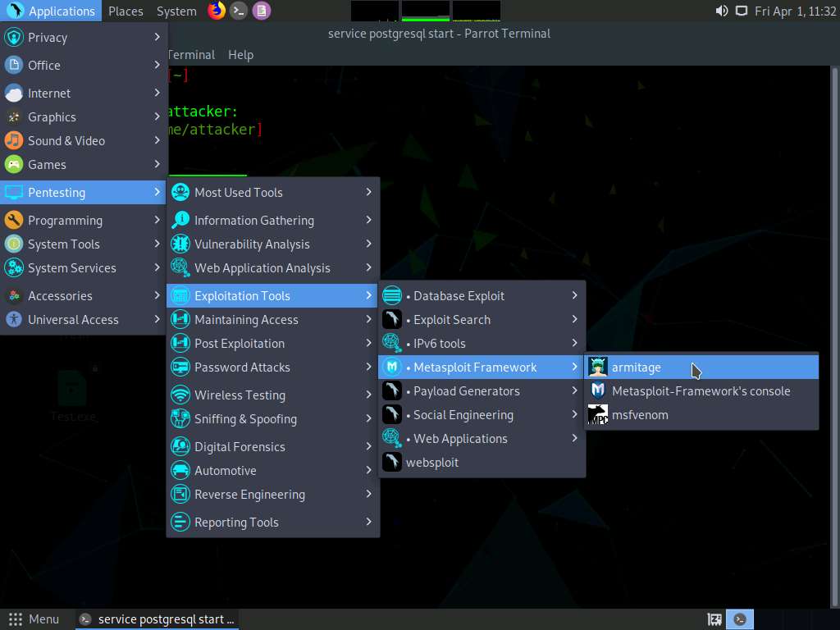Click the Wireless Testing wifi icon
840x630 pixels.
click(180, 395)
